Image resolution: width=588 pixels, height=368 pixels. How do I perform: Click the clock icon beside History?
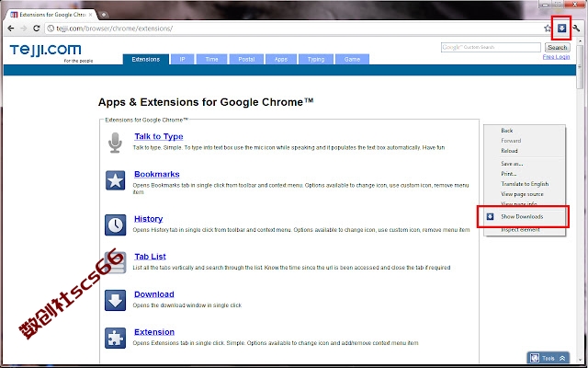[x=115, y=224]
